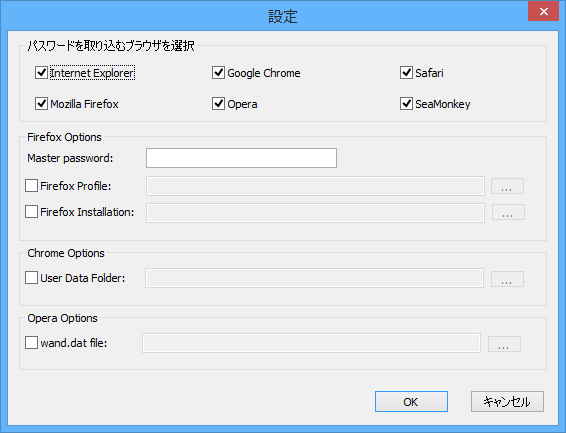Image resolution: width=566 pixels, height=433 pixels.
Task: Disable the Safari browser checkbox
Action: (x=406, y=73)
